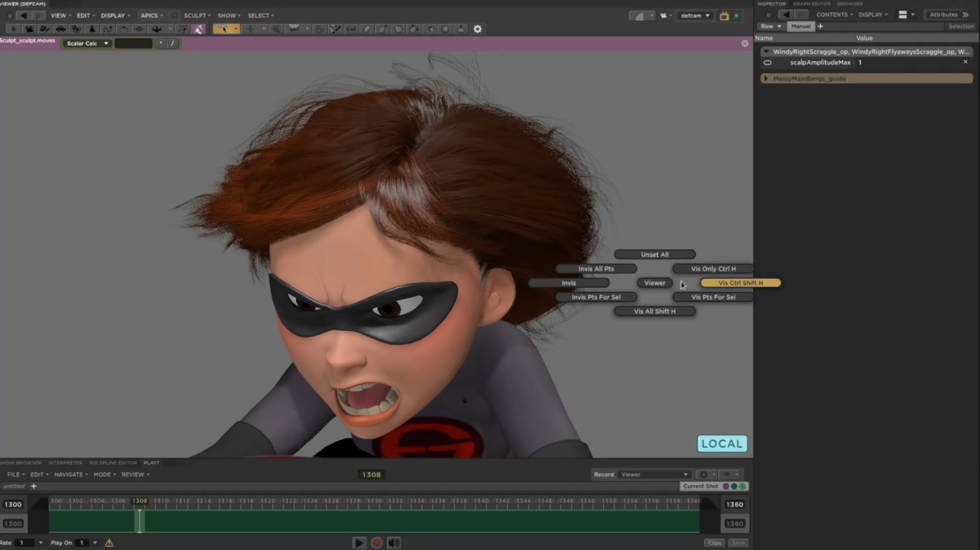Remove the scalpAmplitudeMax attribute row
Screen dimensions: 980x550
pyautogui.click(x=965, y=62)
